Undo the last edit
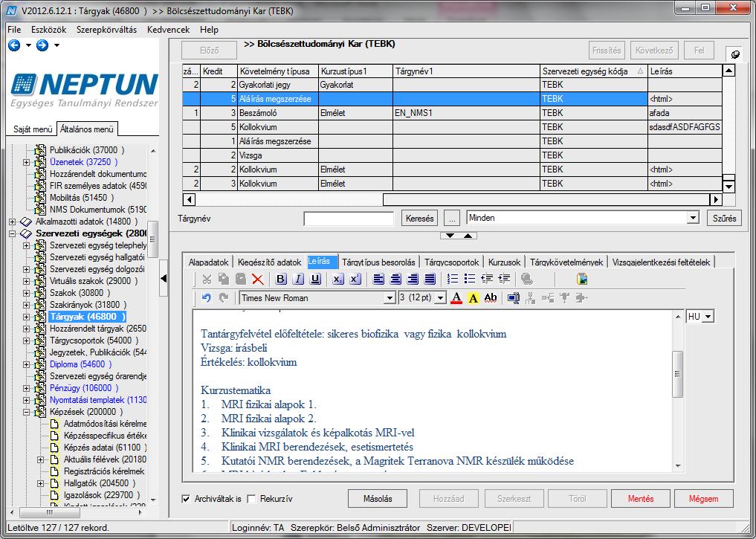Viewport: 756px width, 539px height. 207,298
